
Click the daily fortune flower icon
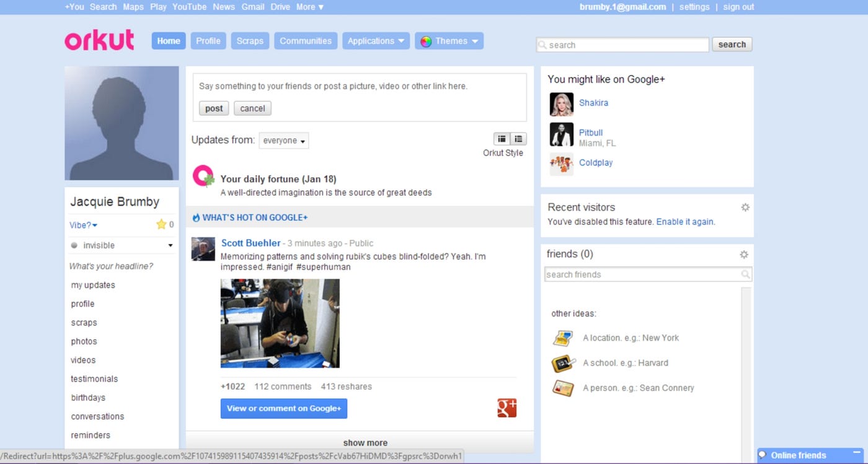pos(203,176)
